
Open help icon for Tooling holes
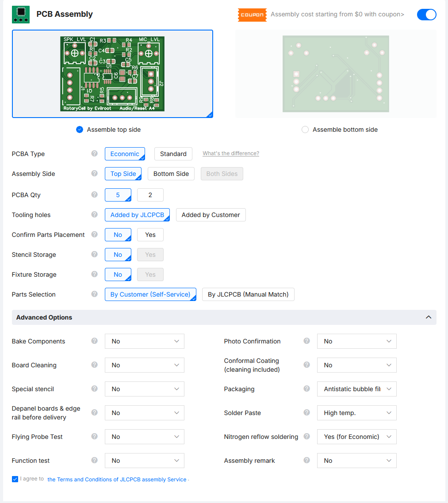click(94, 214)
